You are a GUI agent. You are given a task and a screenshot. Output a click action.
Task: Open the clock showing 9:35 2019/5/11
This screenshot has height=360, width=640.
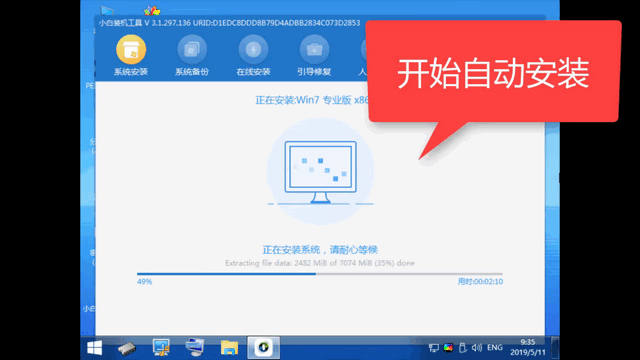[x=527, y=347]
